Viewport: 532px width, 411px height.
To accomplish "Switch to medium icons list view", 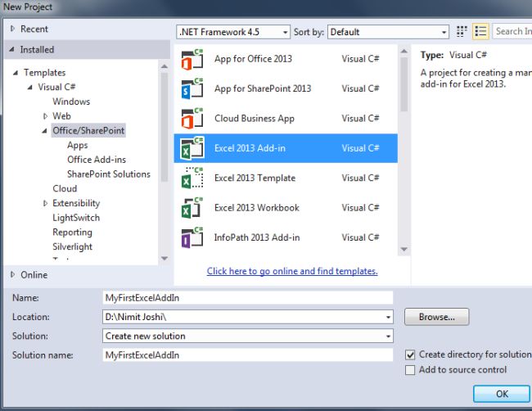I will 480,32.
